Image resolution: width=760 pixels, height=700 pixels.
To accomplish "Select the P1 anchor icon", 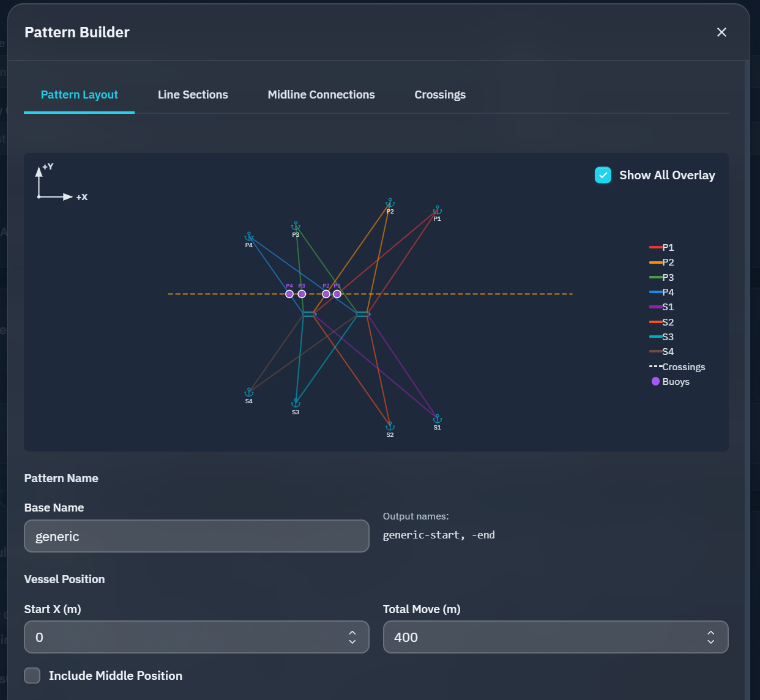I will coord(437,210).
